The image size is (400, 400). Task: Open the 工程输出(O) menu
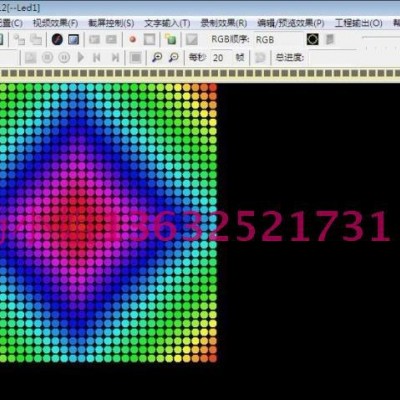point(358,23)
